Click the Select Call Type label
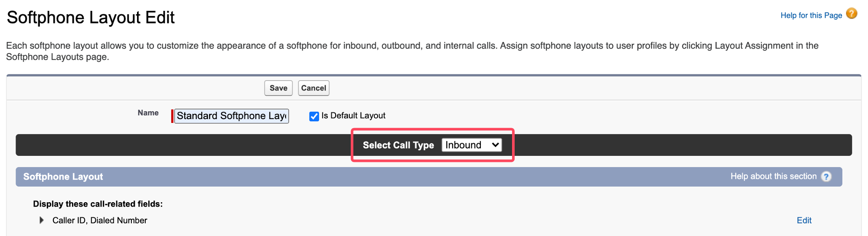Image resolution: width=868 pixels, height=236 pixels. (398, 145)
